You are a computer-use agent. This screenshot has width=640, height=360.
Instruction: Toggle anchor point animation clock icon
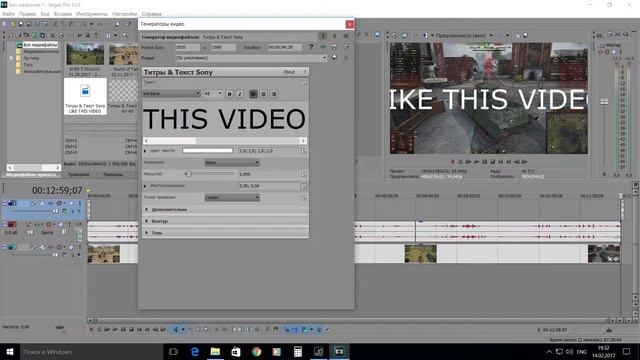[x=304, y=198]
